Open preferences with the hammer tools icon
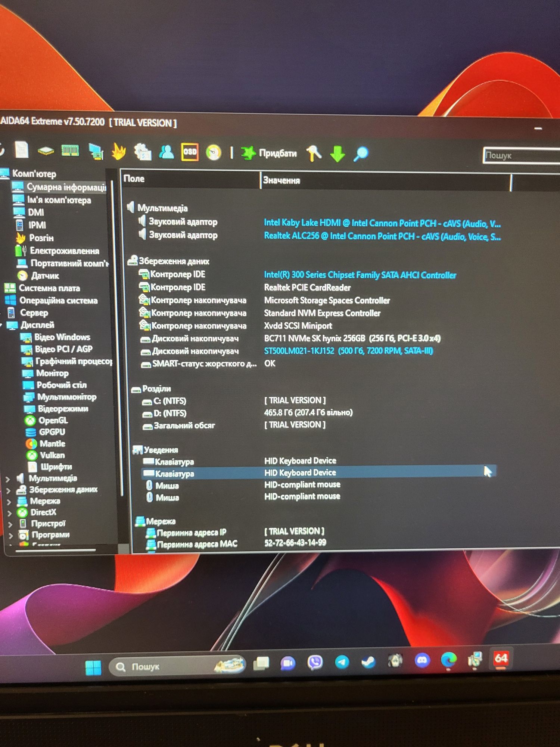The image size is (560, 747). 314,153
